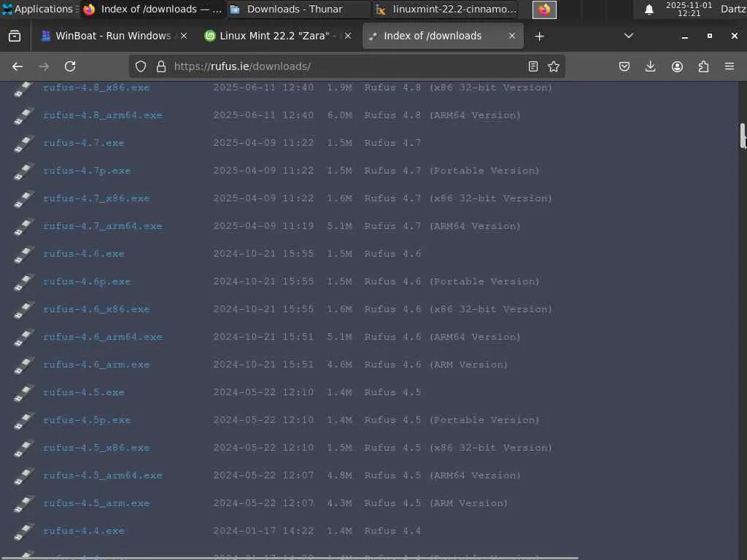
Task: Switch to linuxmint-22.2-cinnamon window in panel
Action: point(447,9)
